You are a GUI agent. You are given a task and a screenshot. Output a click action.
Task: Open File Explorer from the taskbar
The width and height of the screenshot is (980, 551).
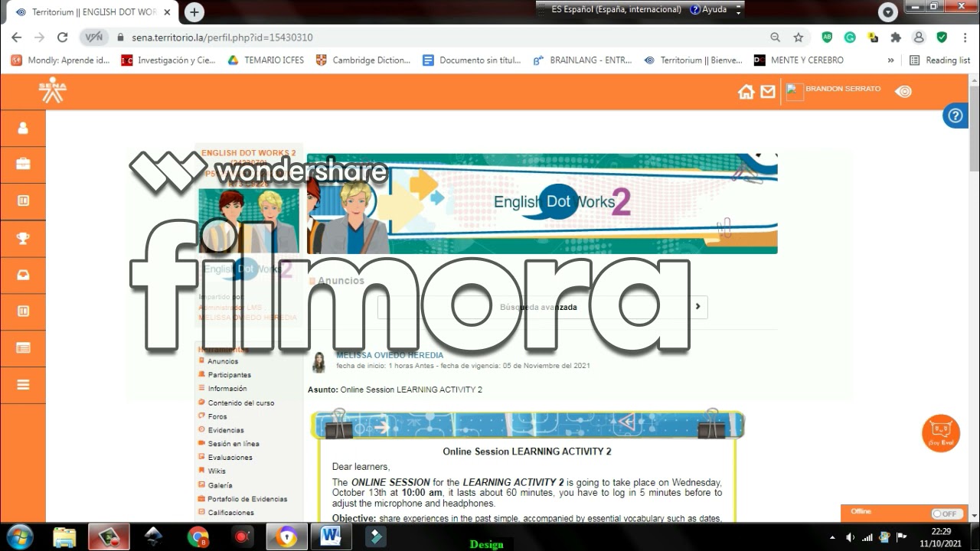64,537
